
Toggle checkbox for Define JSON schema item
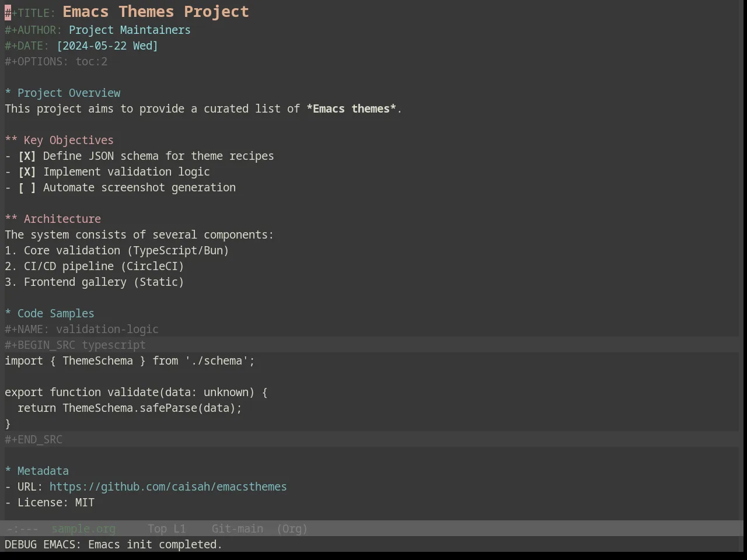(x=27, y=156)
